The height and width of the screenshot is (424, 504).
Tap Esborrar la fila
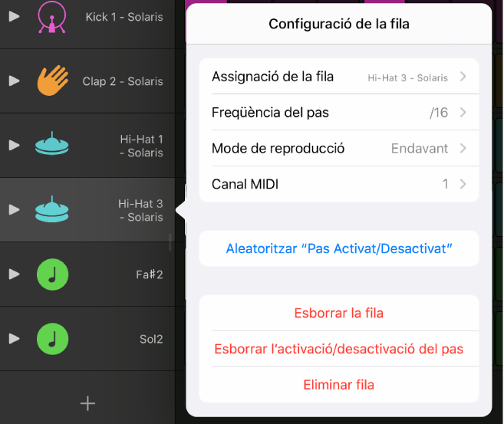click(x=339, y=313)
